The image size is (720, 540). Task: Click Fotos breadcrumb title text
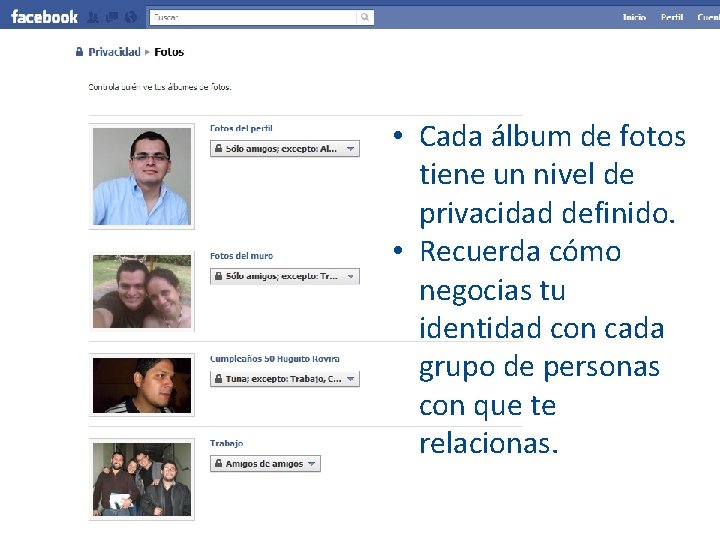pyautogui.click(x=169, y=52)
